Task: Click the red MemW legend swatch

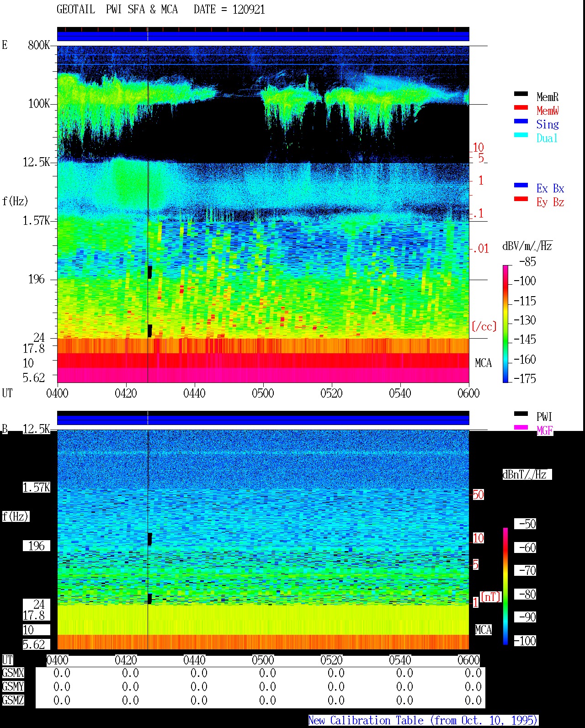Action: pyautogui.click(x=521, y=107)
